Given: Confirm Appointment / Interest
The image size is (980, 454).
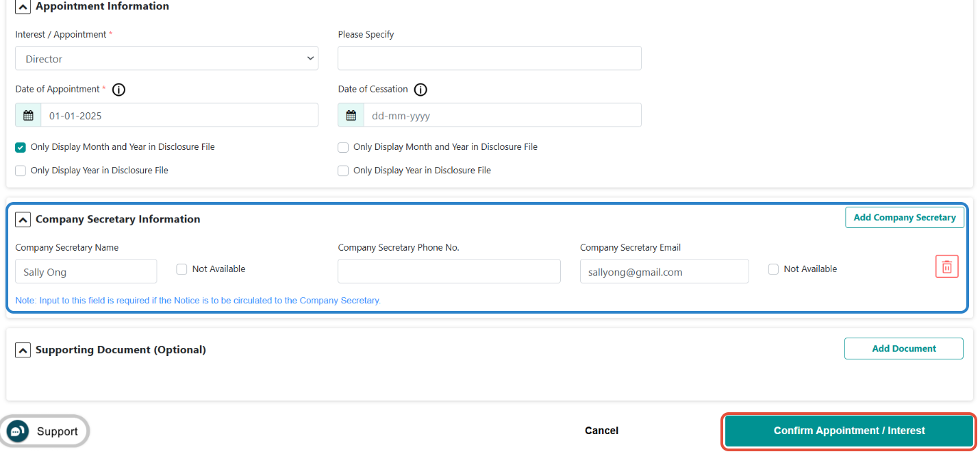Looking at the screenshot, I should (849, 431).
